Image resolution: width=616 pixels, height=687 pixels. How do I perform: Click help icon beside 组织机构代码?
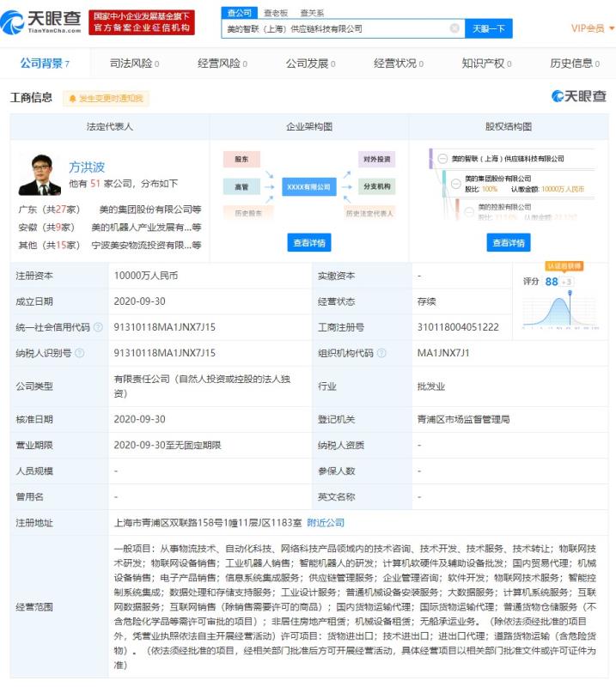[381, 353]
